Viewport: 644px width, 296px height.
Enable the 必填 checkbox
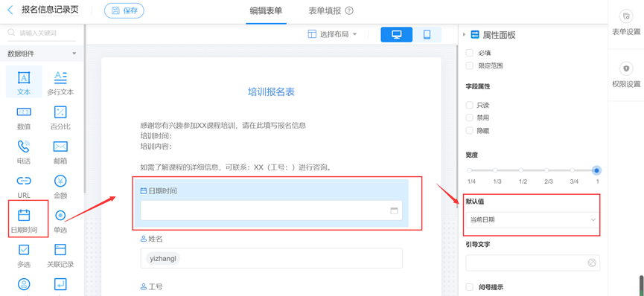pos(470,53)
